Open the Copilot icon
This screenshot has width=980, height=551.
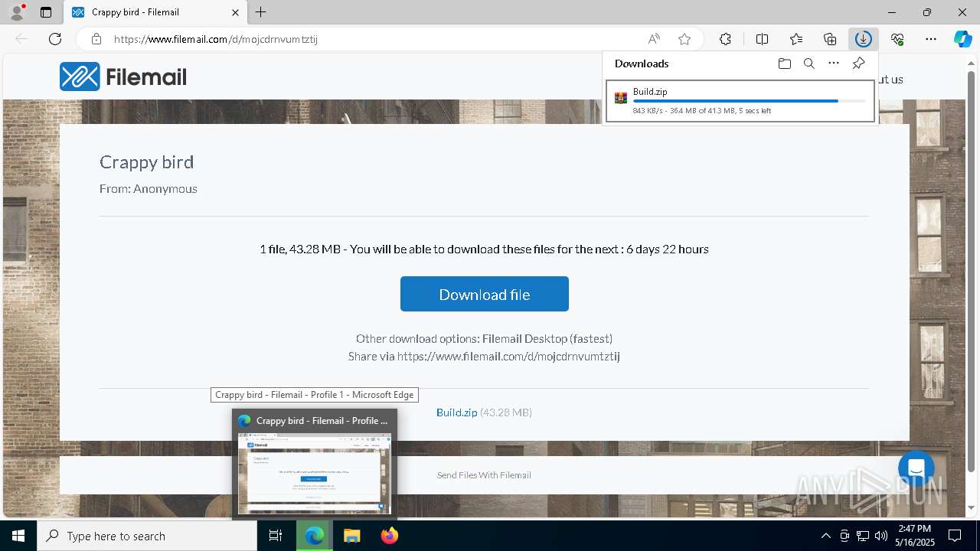tap(962, 39)
